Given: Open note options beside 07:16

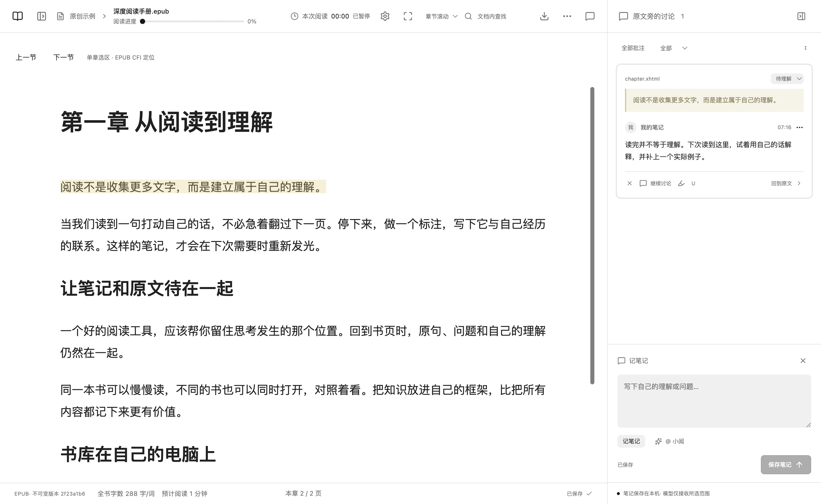Looking at the screenshot, I should tap(800, 127).
